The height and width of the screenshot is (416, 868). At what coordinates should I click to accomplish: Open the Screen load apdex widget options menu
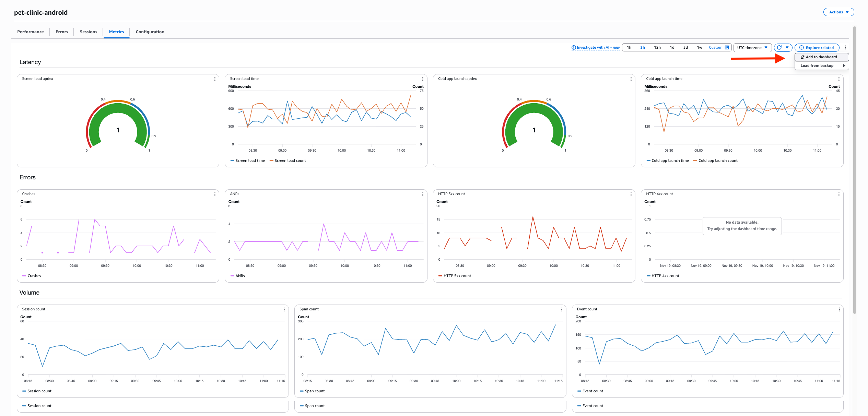214,79
